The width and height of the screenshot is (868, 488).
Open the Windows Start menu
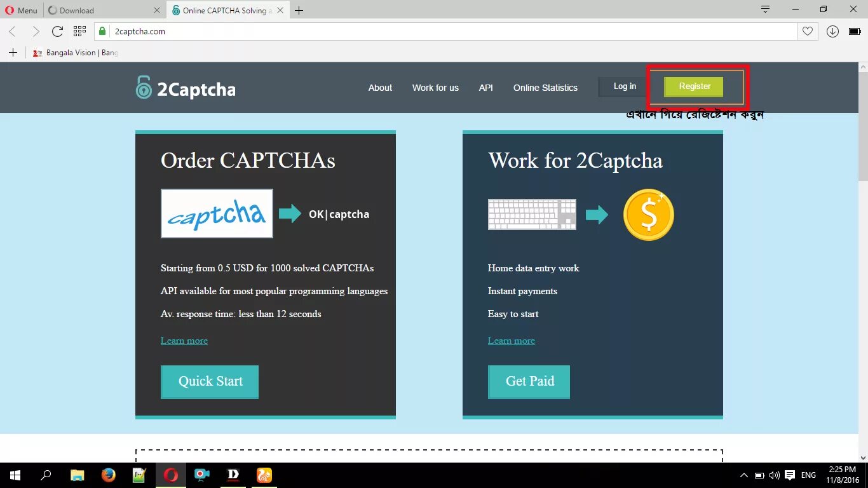coord(15,475)
